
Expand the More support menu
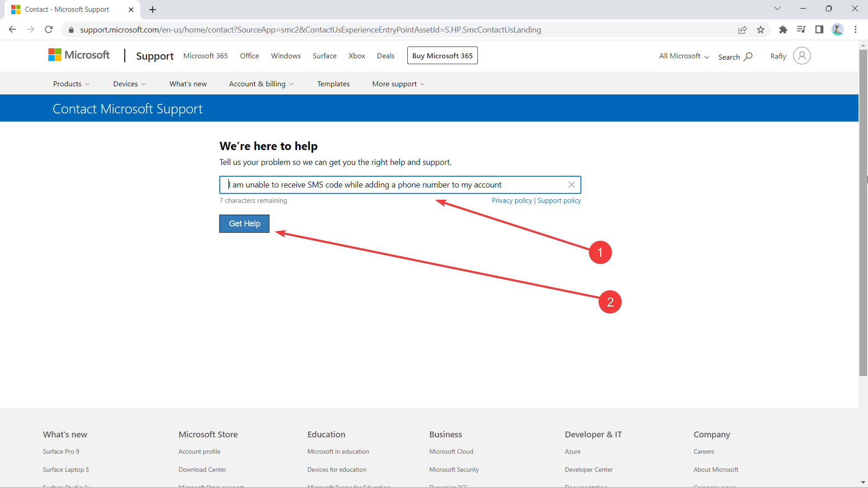pos(399,84)
